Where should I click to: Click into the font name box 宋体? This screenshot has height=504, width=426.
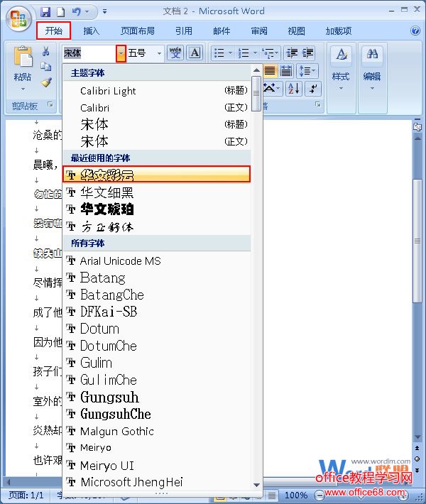(89, 53)
